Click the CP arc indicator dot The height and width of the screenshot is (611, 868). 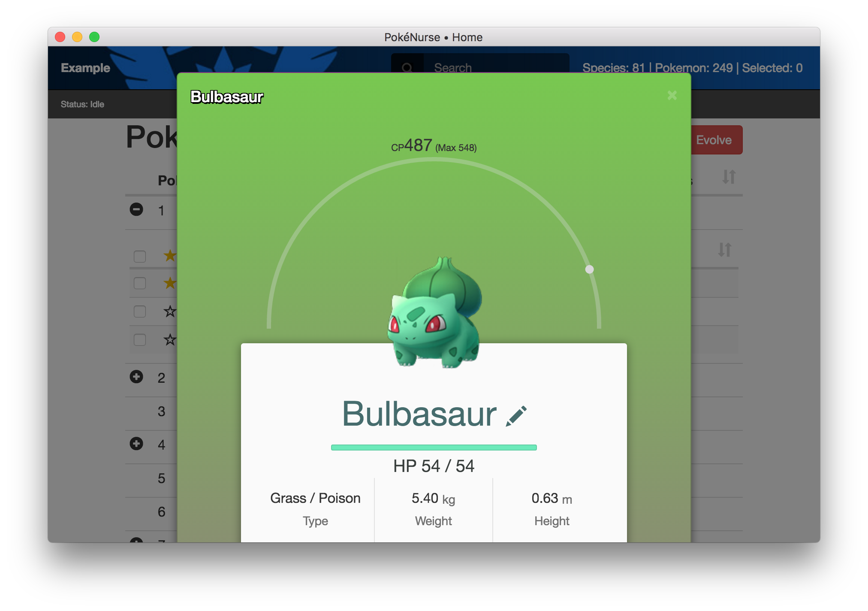tap(590, 269)
